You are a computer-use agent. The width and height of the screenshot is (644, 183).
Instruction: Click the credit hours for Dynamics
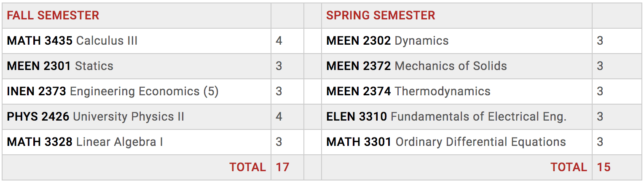pos(600,41)
